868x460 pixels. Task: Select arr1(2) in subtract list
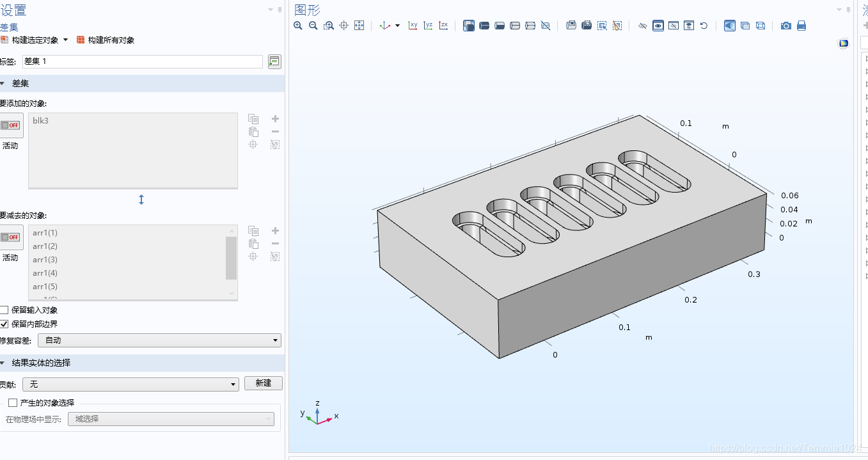pos(45,246)
